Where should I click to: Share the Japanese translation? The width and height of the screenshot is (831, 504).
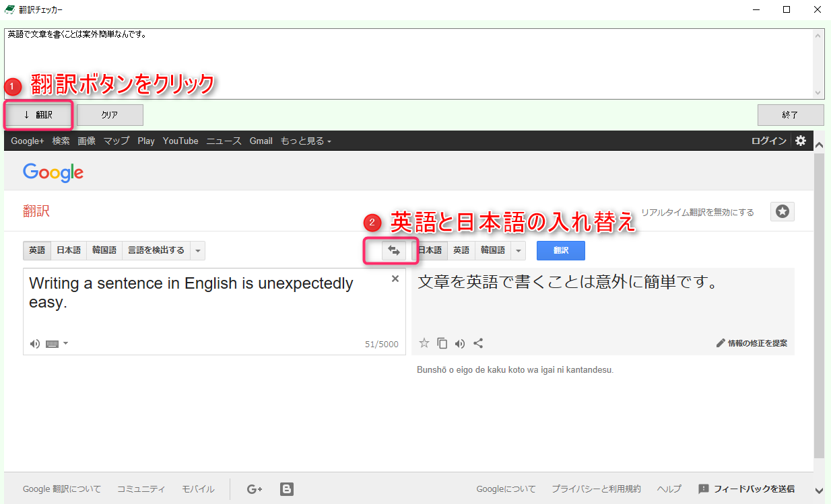tap(478, 343)
